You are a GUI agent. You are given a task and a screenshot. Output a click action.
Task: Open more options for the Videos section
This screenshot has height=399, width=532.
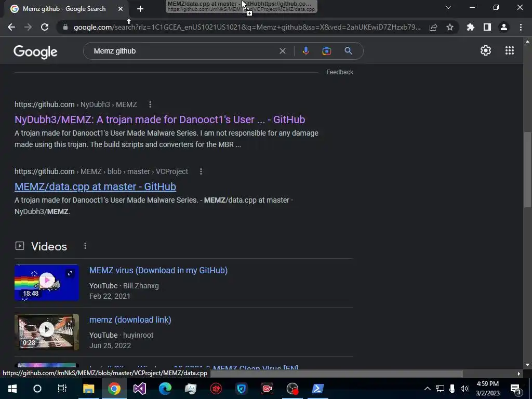[x=85, y=246]
